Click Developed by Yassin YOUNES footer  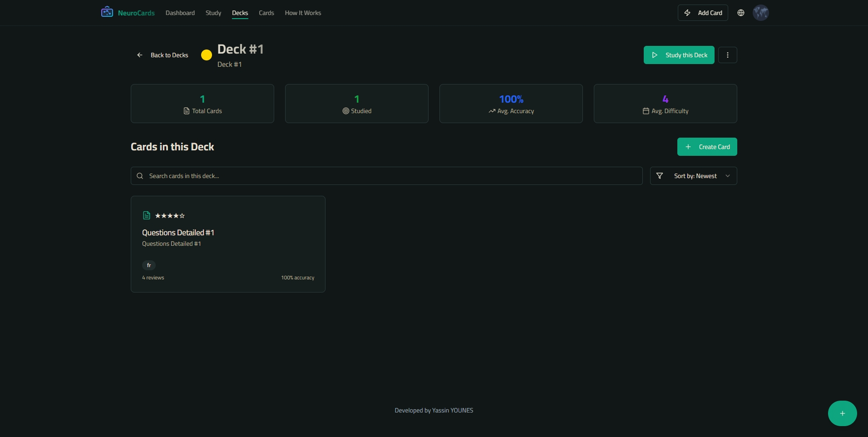434,410
